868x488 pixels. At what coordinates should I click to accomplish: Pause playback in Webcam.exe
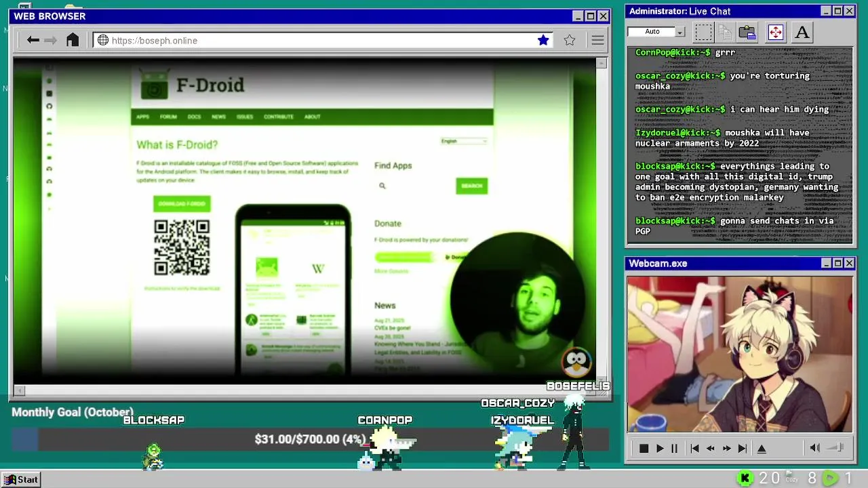tap(674, 448)
